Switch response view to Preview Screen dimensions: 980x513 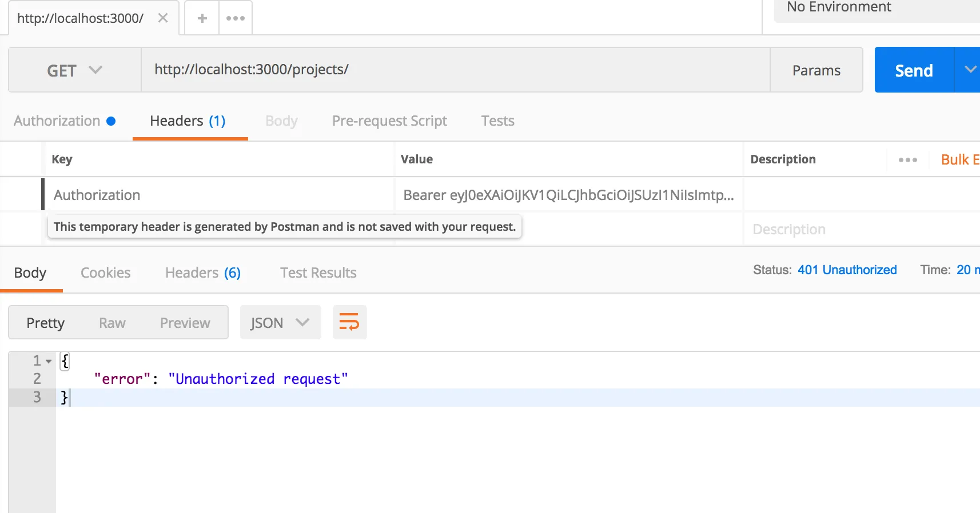point(185,323)
